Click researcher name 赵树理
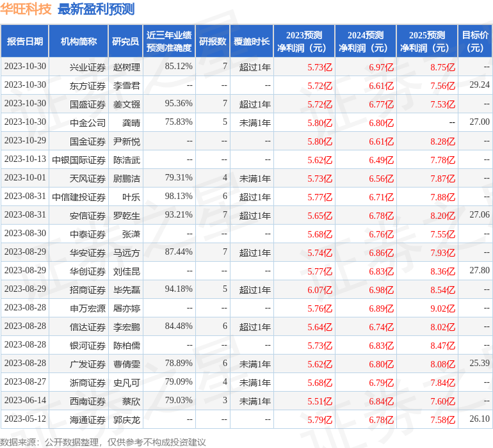The width and height of the screenshot is (493, 448). (x=126, y=67)
